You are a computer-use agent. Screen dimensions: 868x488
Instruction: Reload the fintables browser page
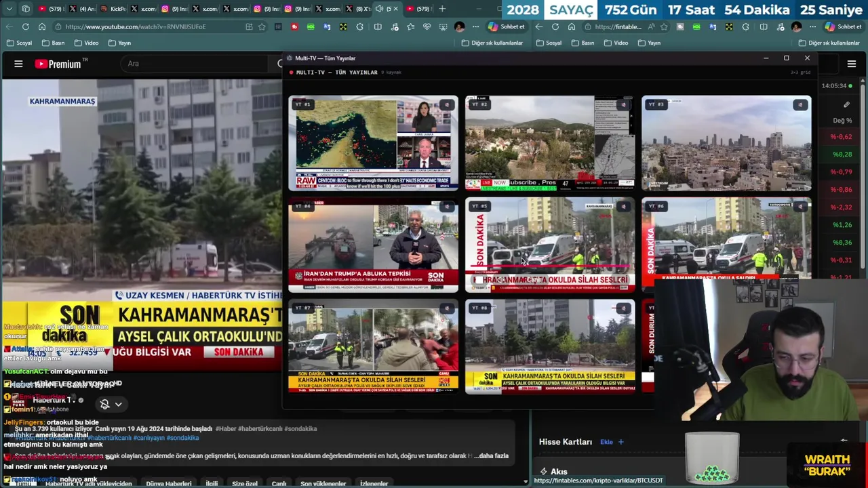click(555, 26)
